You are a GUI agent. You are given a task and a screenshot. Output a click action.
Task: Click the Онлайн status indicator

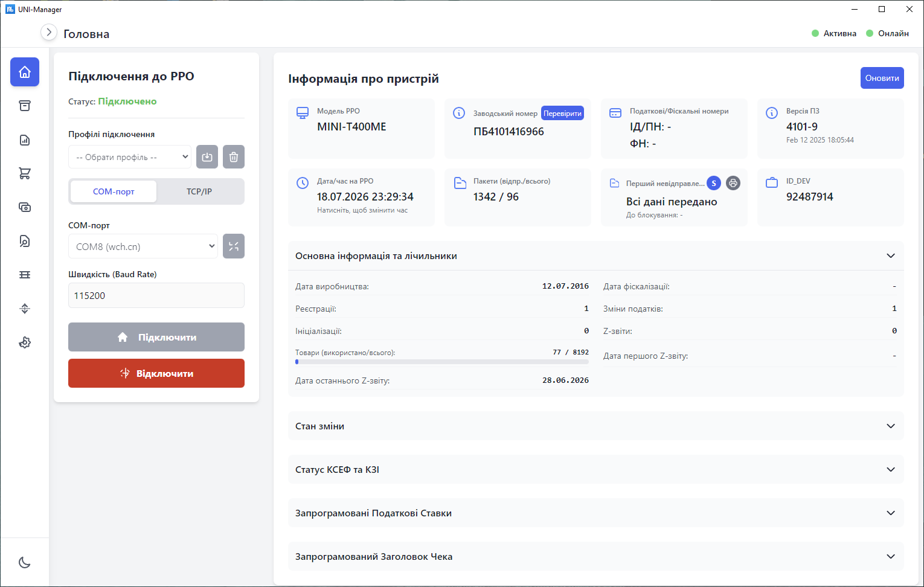pyautogui.click(x=887, y=33)
